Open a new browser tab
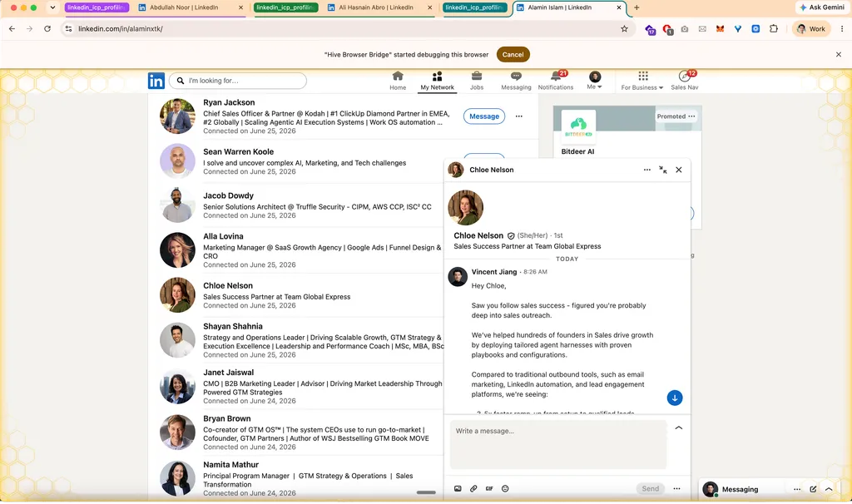852x504 pixels. click(637, 7)
